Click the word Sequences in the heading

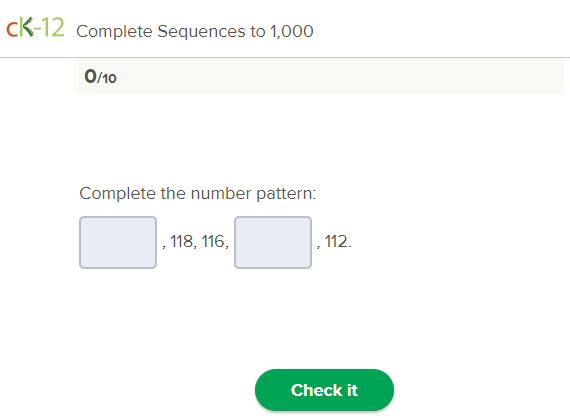click(x=201, y=32)
